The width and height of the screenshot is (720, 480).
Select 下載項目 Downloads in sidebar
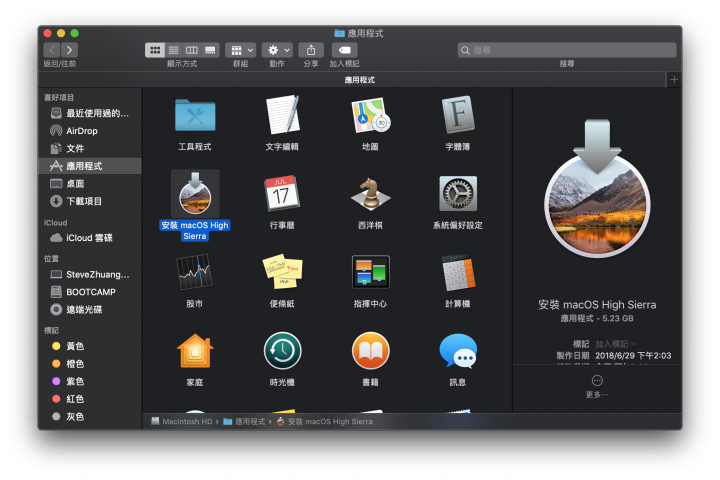[x=90, y=201]
